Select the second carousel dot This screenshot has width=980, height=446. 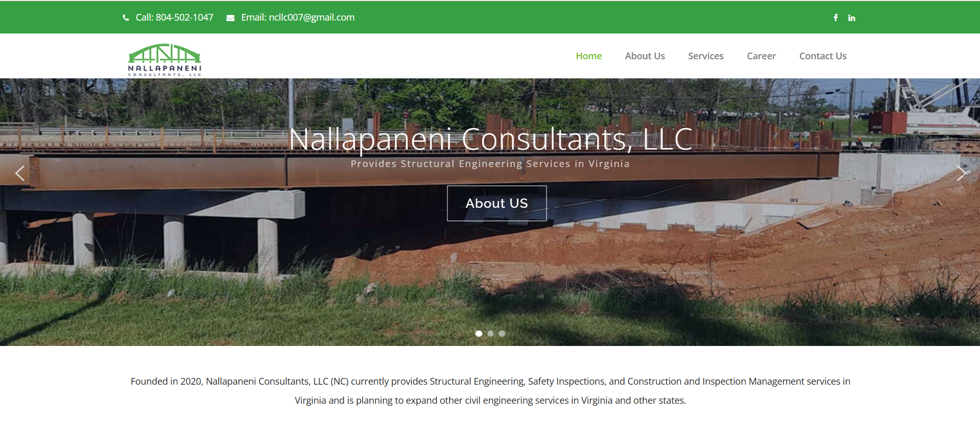pyautogui.click(x=490, y=334)
